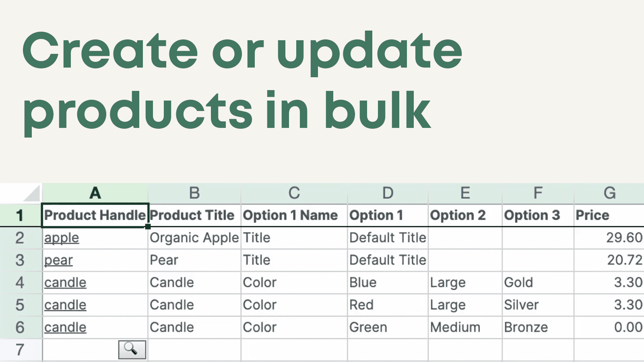Follow the candle link in row 4

pos(65,282)
